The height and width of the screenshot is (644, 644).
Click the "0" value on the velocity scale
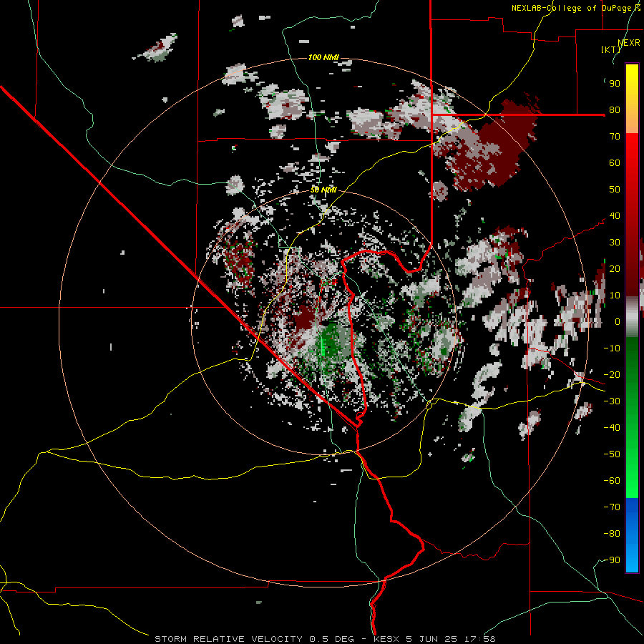tap(618, 321)
